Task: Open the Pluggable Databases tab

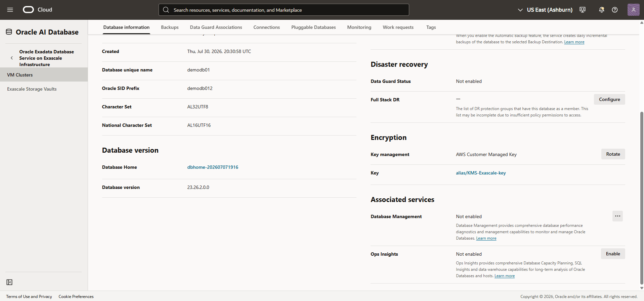Action: click(x=313, y=27)
